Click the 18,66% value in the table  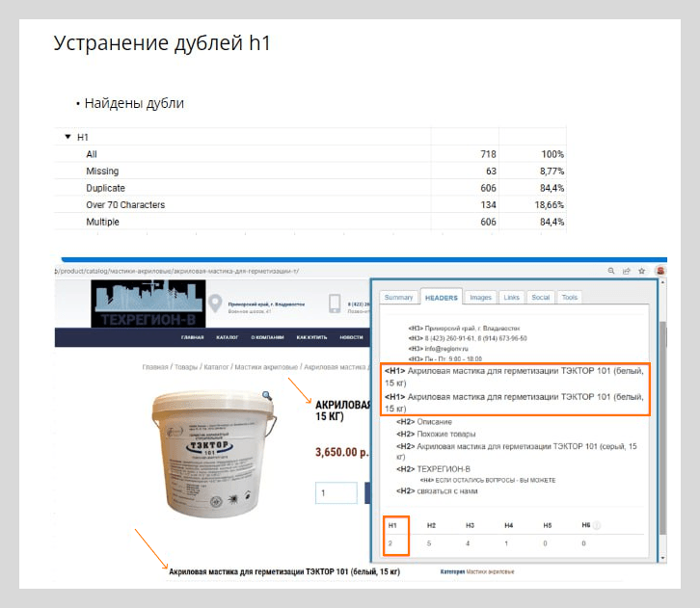(x=550, y=204)
